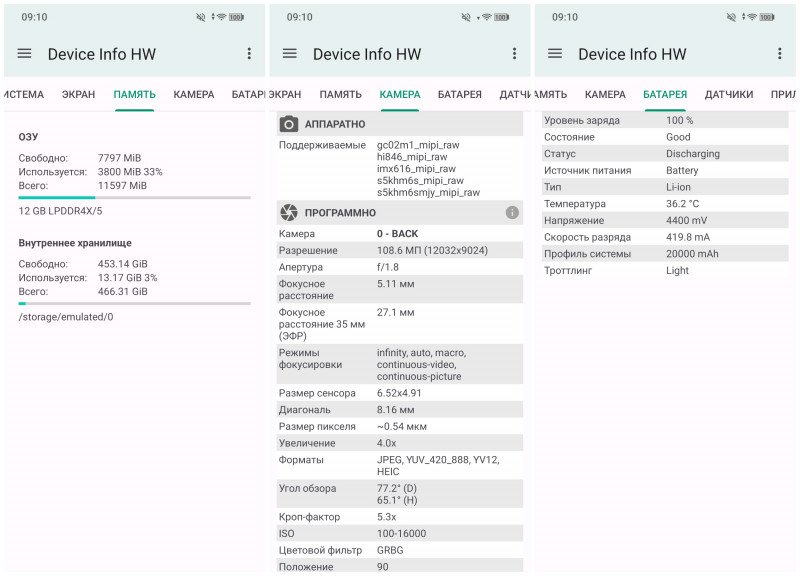
Task: Tap the Троттлинг Light row
Action: [665, 271]
